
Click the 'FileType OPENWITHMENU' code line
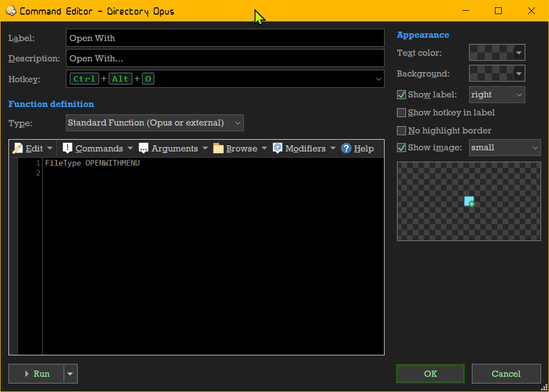92,163
